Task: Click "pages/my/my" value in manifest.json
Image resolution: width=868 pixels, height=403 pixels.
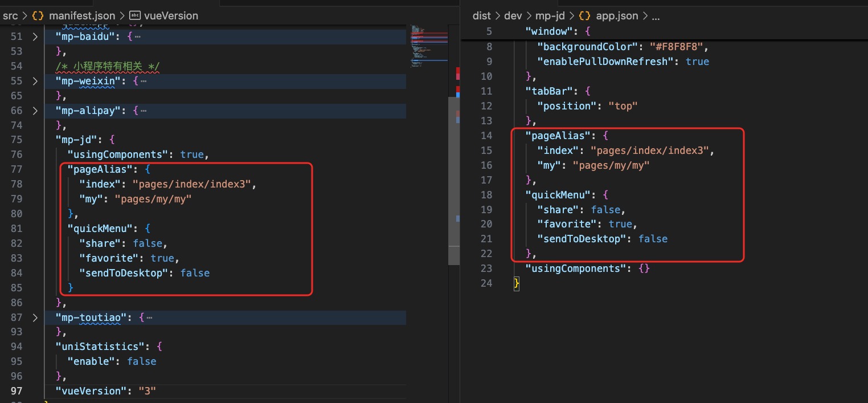Action: pyautogui.click(x=153, y=199)
